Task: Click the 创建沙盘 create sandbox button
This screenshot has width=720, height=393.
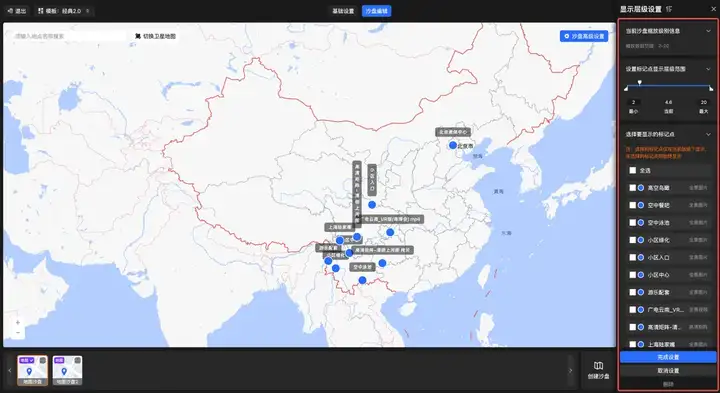Action: tap(598, 371)
